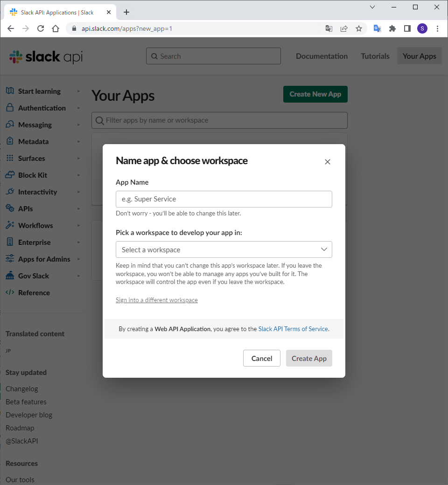Screen dimensions: 448x485
Task: Close the Name app dialog with X
Action: click(x=328, y=162)
